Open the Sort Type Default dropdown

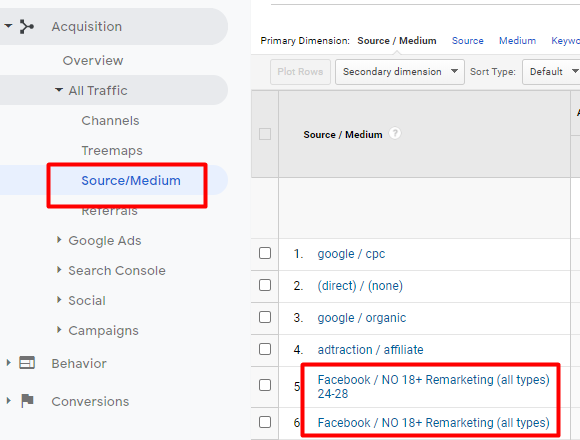click(x=551, y=72)
